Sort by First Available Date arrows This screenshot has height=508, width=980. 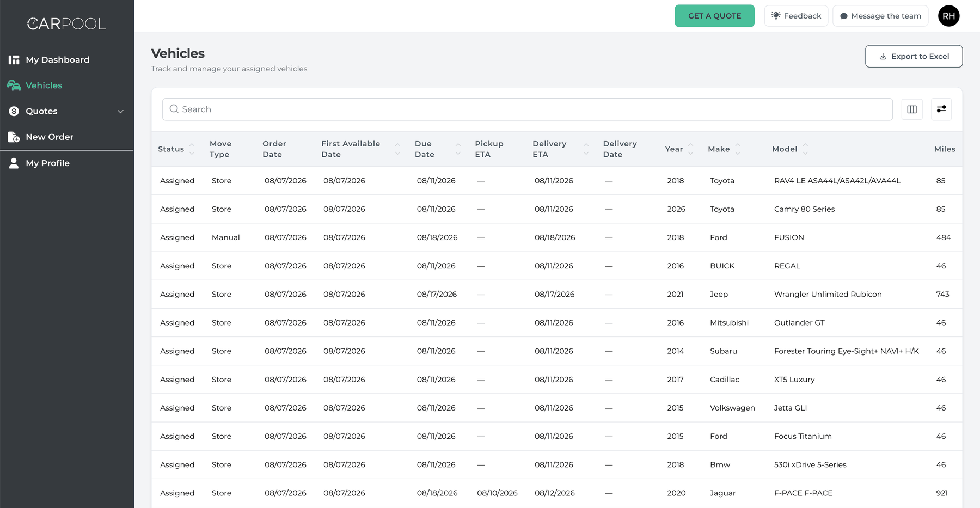click(397, 149)
